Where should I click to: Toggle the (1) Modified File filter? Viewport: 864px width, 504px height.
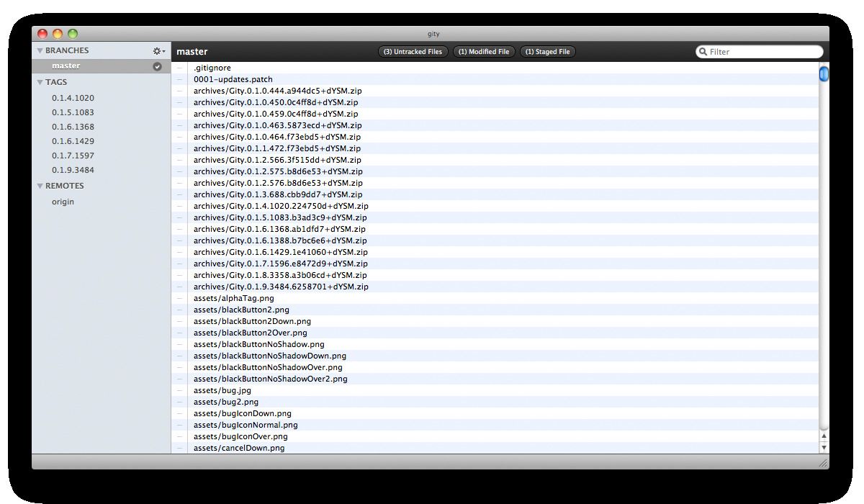(483, 51)
